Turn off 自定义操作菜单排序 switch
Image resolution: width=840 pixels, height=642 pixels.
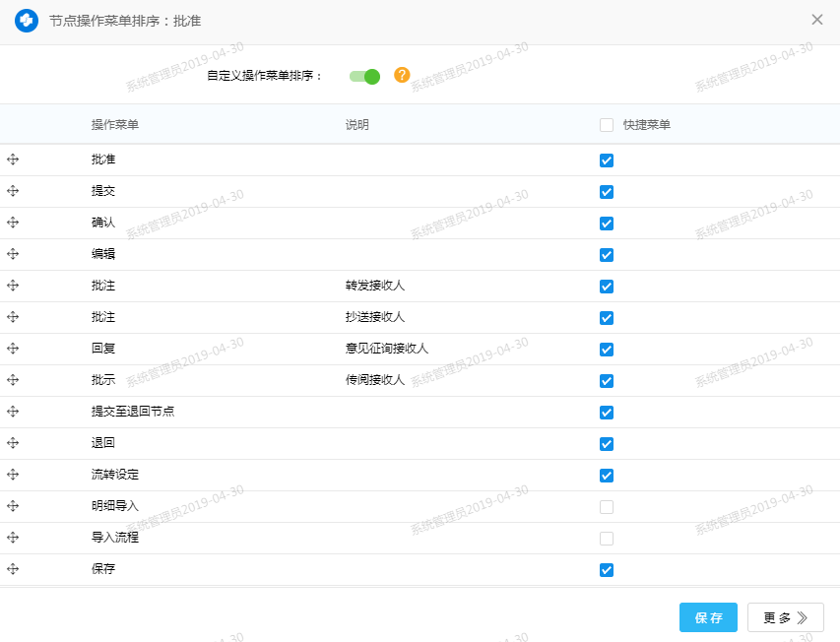[364, 76]
